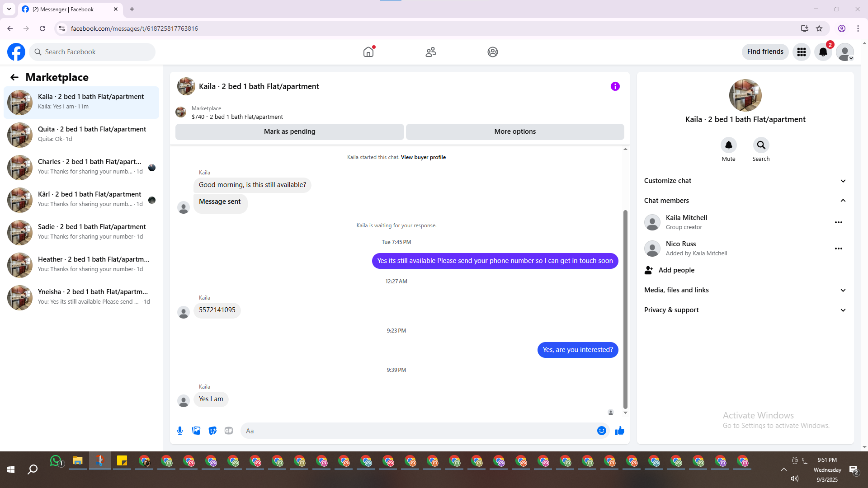Screen dimensions: 868x488
Task: Open conversation information icon
Action: tap(615, 86)
